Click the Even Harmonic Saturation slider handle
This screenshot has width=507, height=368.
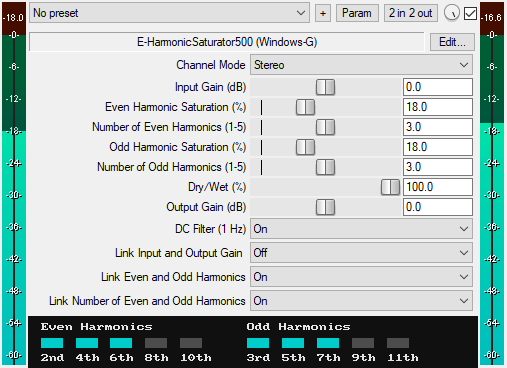pos(305,107)
